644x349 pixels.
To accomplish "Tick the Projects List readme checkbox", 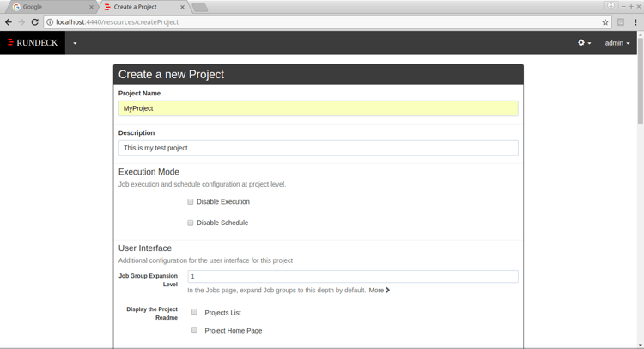I will (194, 312).
